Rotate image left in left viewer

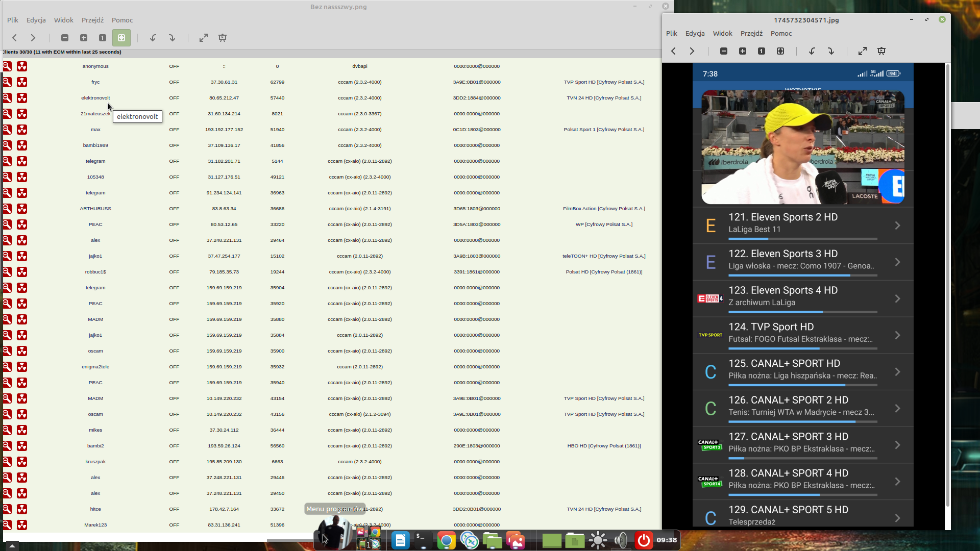153,38
